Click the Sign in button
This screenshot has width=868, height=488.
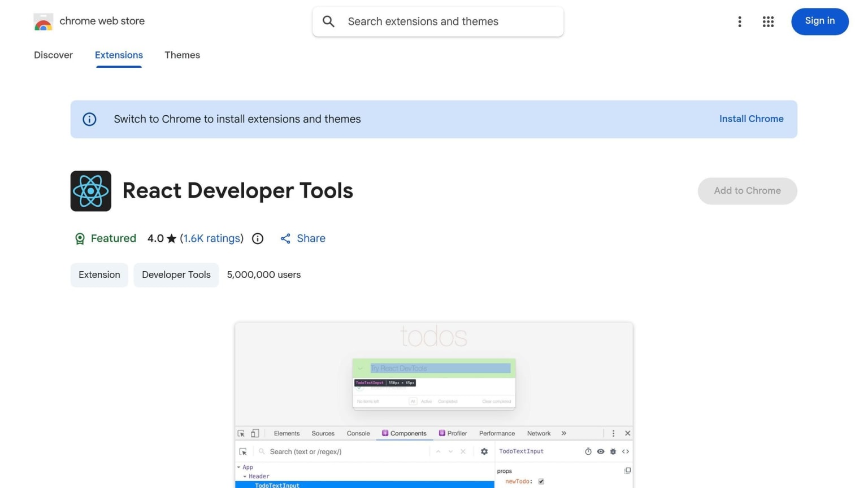820,21
